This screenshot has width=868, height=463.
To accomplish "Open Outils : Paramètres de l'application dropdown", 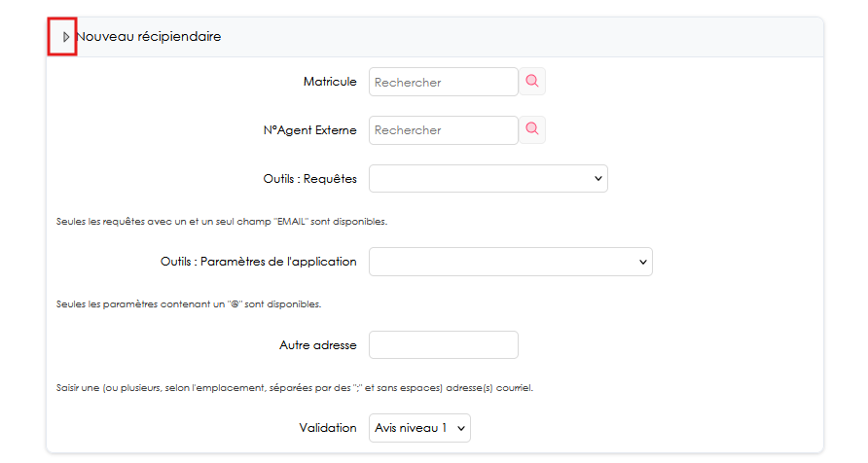I will [511, 262].
